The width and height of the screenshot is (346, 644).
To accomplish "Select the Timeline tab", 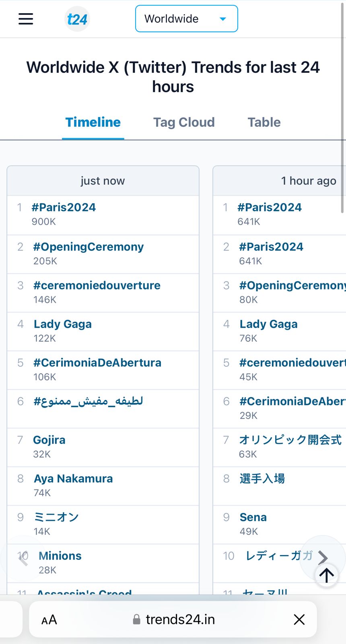I will 93,122.
